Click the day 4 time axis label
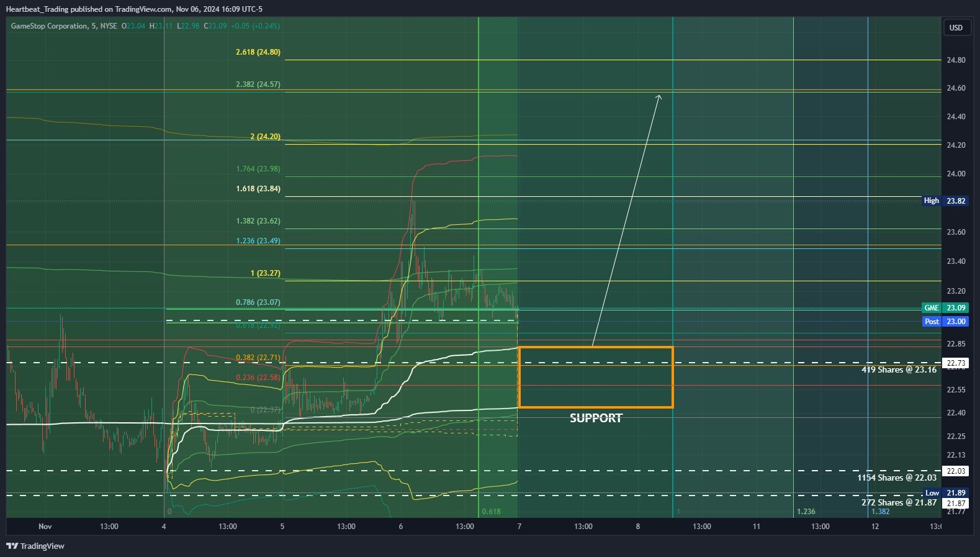Screen dimensions: 980x557 point(164,527)
